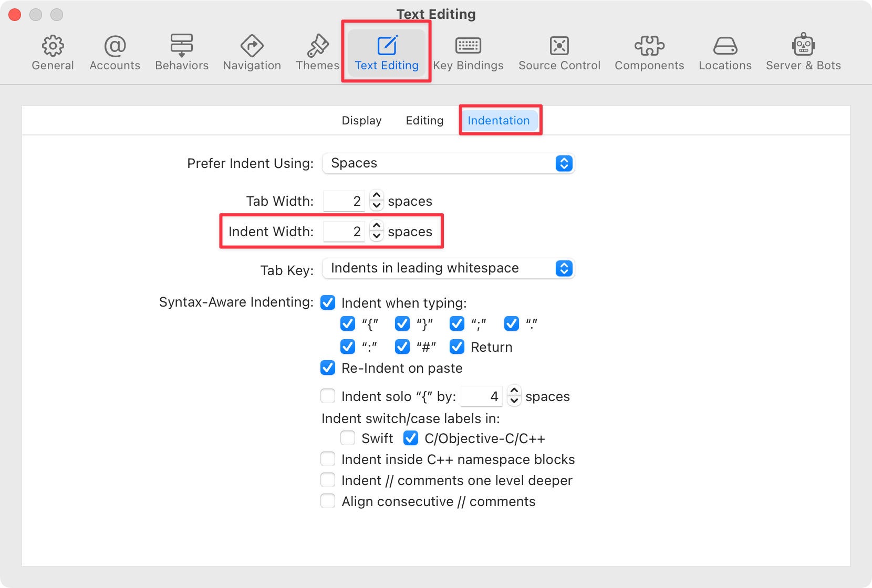
Task: Enable Swift switch/case label indenting
Action: tap(348, 438)
